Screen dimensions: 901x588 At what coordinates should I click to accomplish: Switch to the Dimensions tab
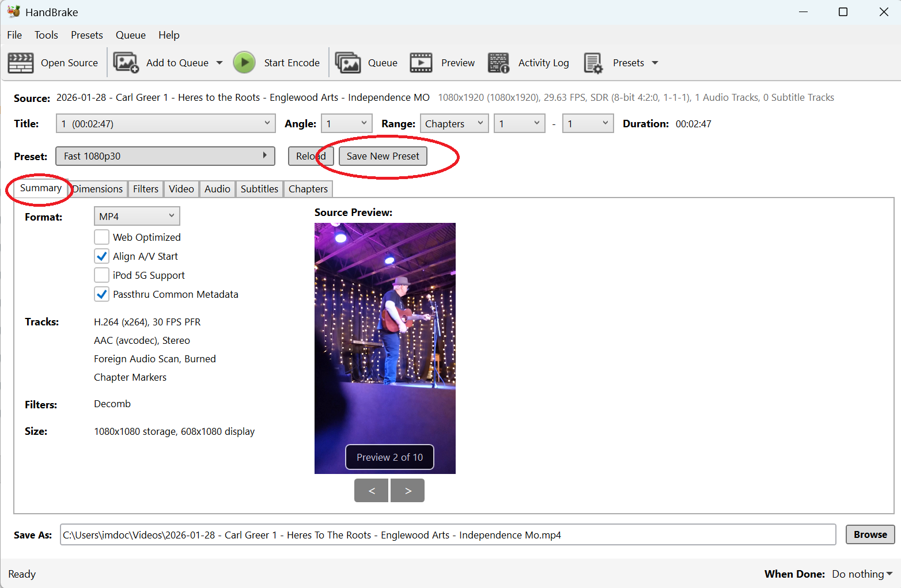(97, 189)
